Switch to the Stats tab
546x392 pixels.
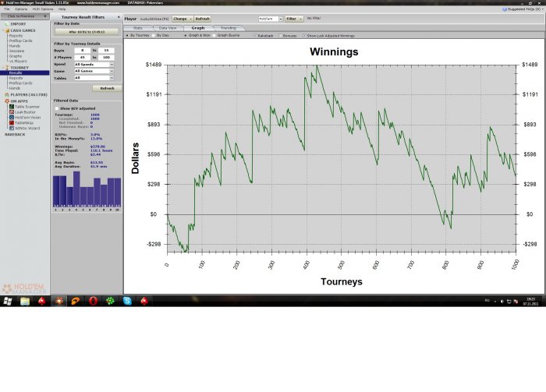(138, 28)
